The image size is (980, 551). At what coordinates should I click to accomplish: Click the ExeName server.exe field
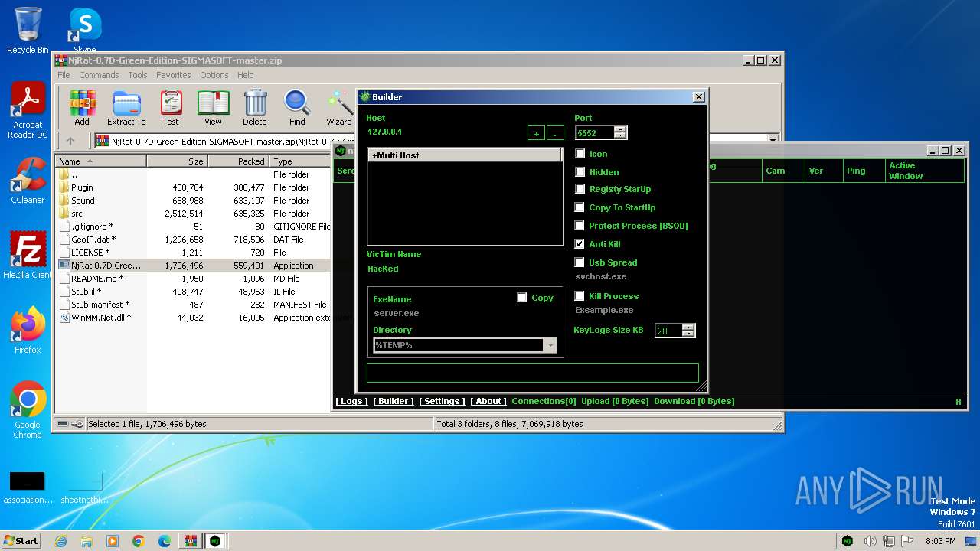(397, 313)
